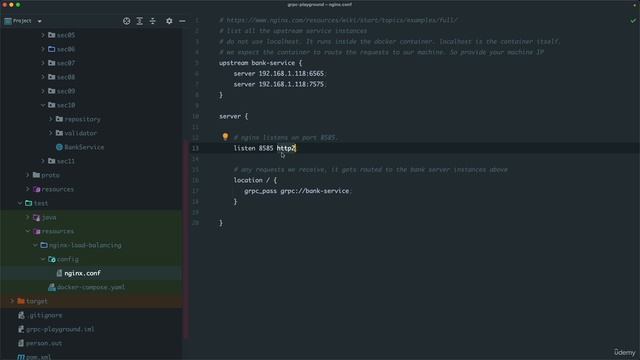This screenshot has height=360, width=640.
Task: Select the resources folder under main
Action: [x=58, y=189]
